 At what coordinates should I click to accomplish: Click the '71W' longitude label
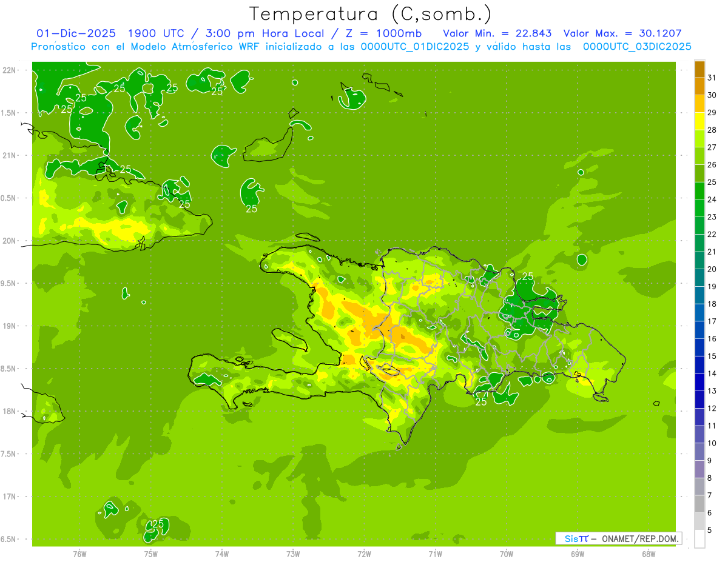(x=435, y=554)
